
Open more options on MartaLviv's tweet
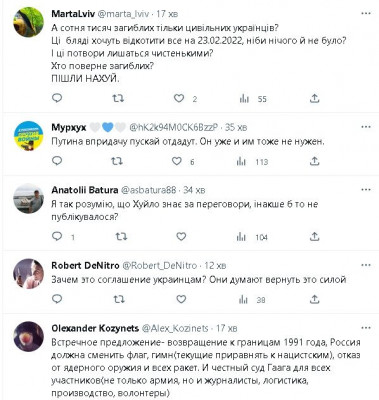(x=366, y=14)
